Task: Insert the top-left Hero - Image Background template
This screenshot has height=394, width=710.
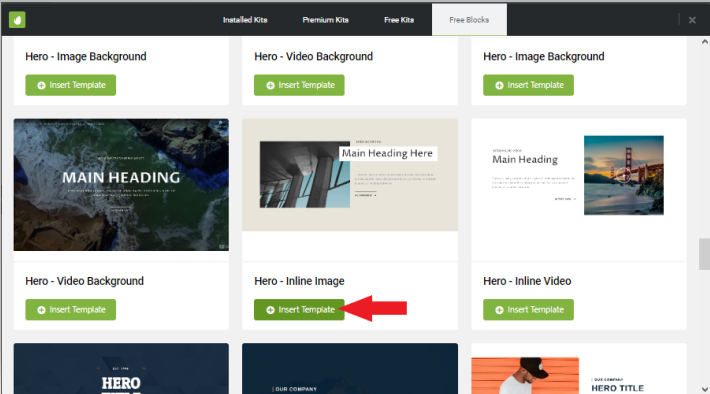Action: [x=71, y=85]
